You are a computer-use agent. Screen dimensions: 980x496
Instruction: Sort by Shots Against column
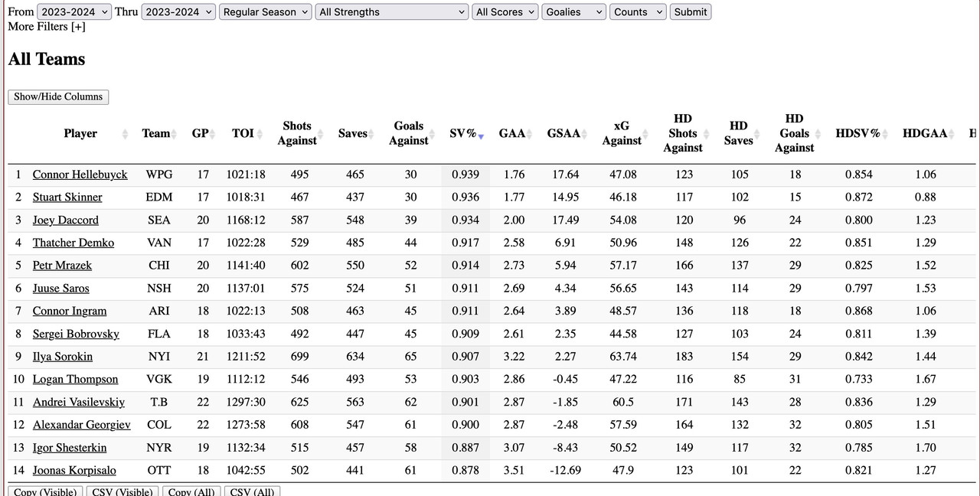[x=297, y=133]
